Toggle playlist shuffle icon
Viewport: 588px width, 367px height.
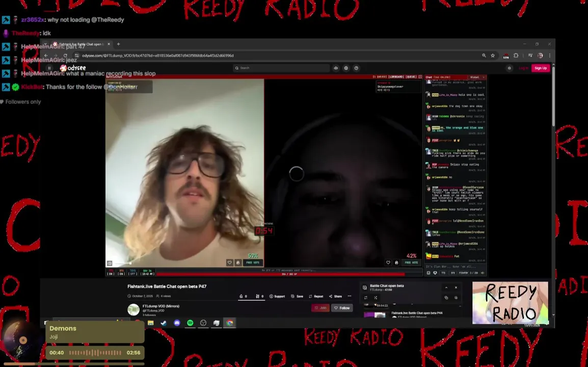click(x=376, y=298)
